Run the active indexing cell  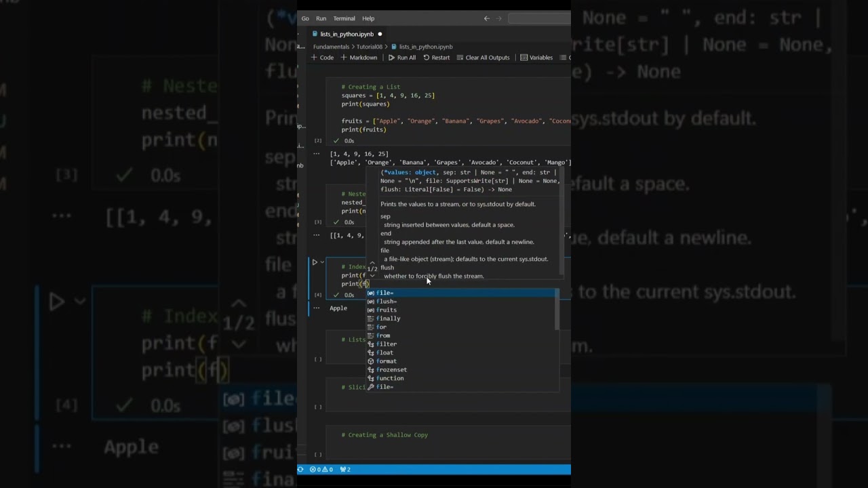pyautogui.click(x=315, y=262)
